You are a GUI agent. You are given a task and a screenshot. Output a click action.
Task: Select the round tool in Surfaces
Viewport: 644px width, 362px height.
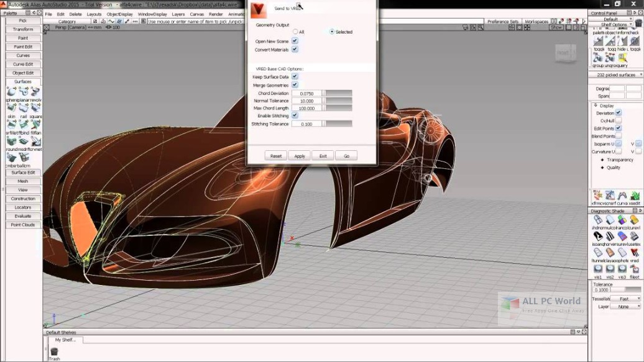pos(11,141)
